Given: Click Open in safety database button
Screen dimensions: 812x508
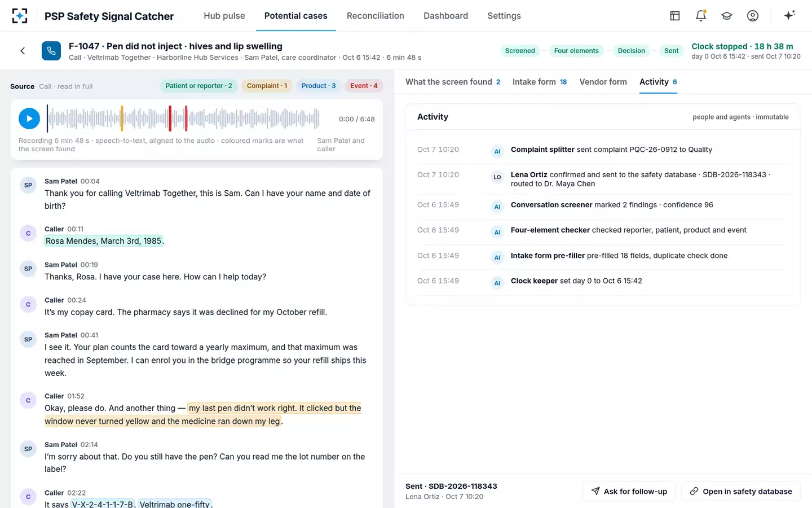Looking at the screenshot, I should 741,492.
